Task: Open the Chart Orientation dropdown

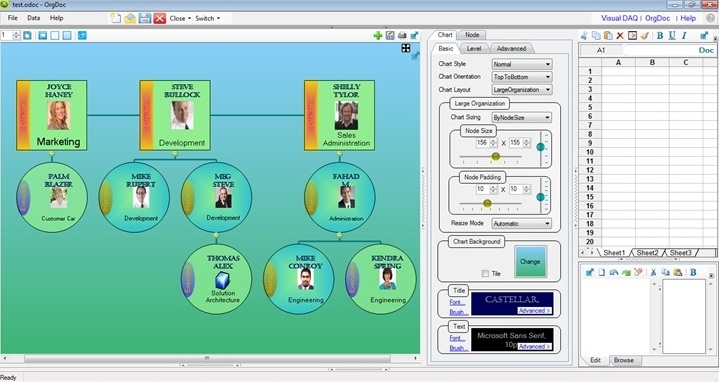Action: [x=522, y=77]
